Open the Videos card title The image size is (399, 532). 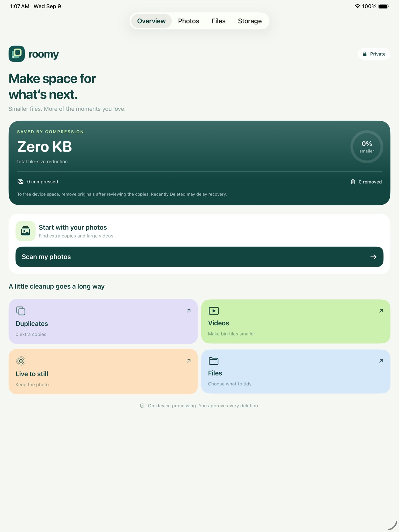click(x=219, y=323)
